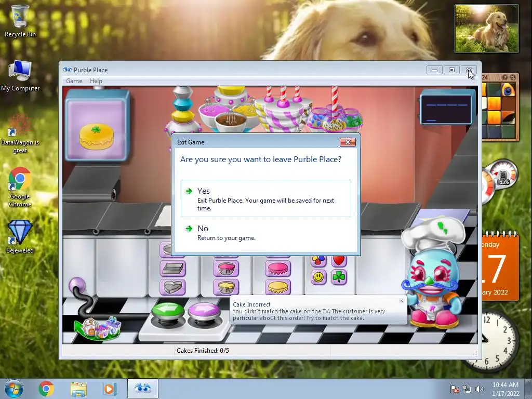Push the green left-arrow conveyor button
Screen dimensions: 532x399
pyautogui.click(x=168, y=312)
